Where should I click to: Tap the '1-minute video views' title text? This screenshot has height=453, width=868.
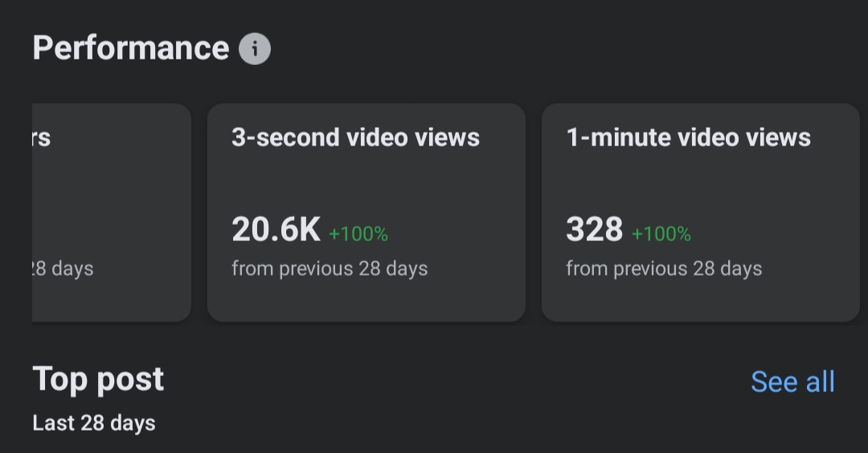coord(688,137)
